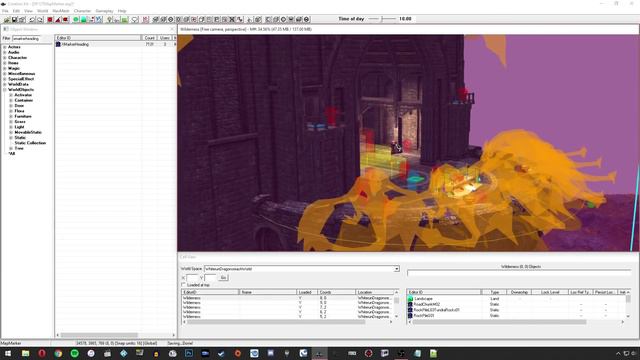
Task: Select the Static Collection tree item
Action: pos(30,143)
